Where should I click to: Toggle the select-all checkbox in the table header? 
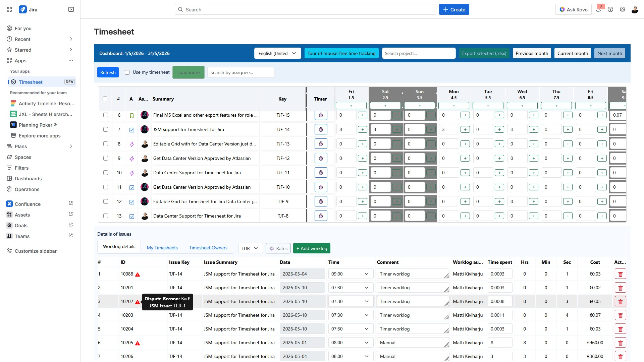(x=105, y=99)
